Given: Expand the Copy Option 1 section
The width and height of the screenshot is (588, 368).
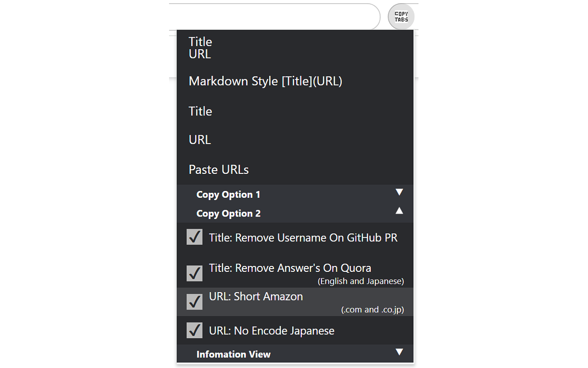Looking at the screenshot, I should coord(295,194).
